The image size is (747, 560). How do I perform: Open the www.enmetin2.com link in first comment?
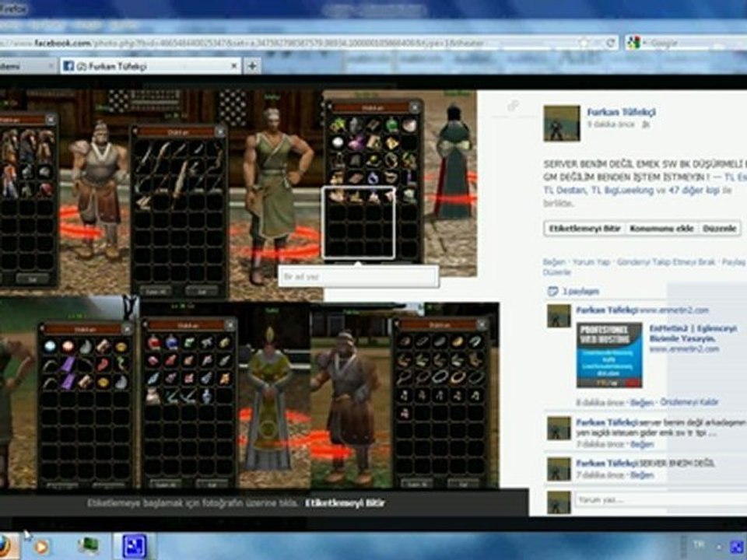[x=674, y=310]
